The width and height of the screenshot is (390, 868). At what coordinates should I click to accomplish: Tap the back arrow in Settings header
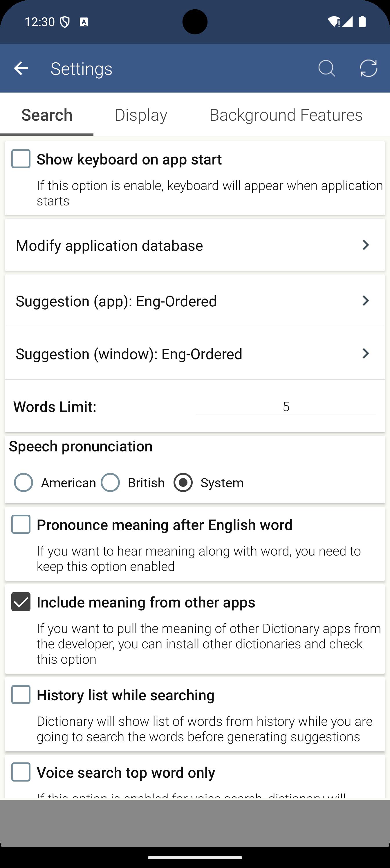[21, 68]
